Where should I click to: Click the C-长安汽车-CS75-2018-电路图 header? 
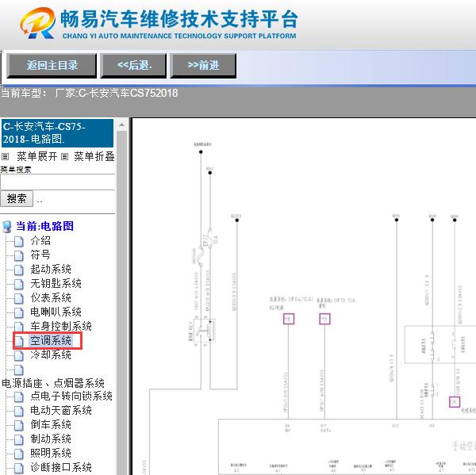click(x=57, y=133)
